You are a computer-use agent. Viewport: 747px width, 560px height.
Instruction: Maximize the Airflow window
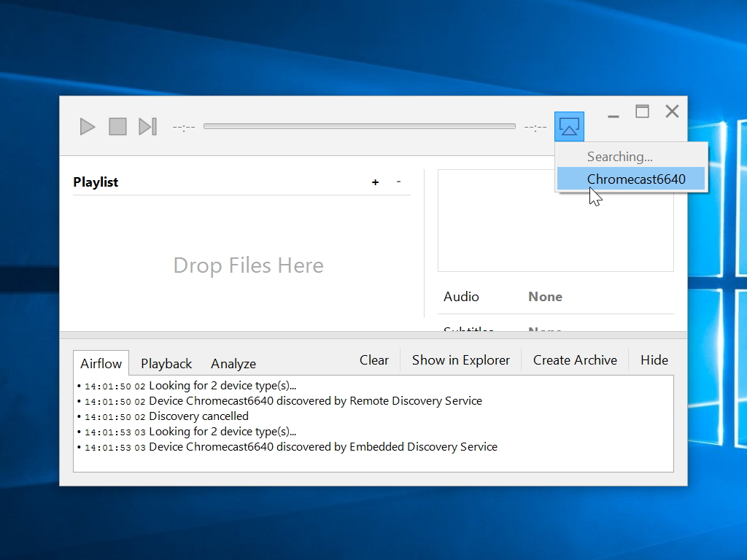(642, 112)
